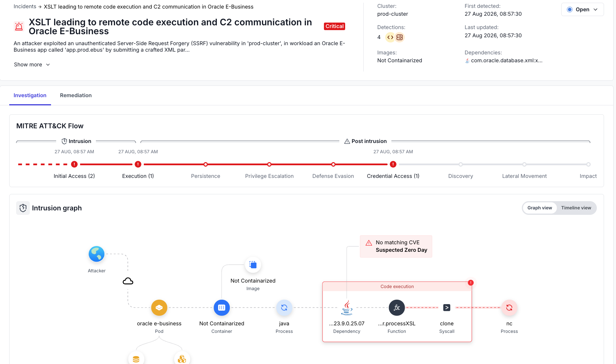616x364 pixels.
Task: Select the oracle e-business Pod node
Action: pos(159,308)
